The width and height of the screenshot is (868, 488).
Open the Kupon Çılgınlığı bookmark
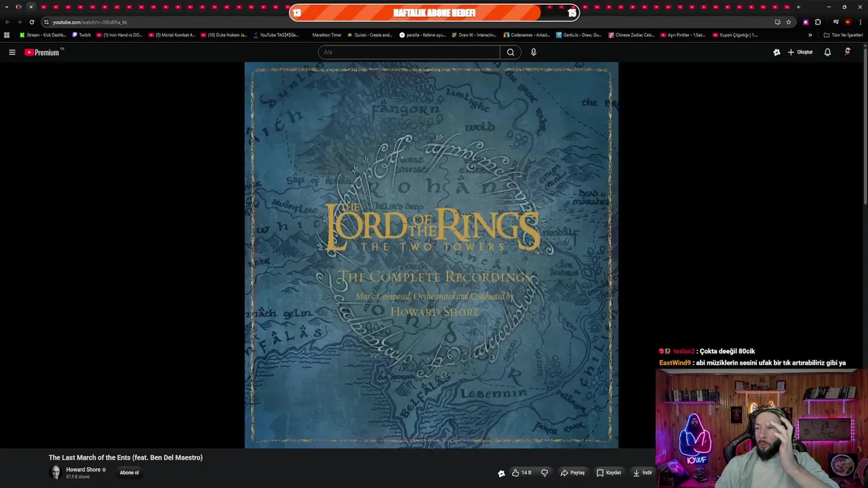pyautogui.click(x=735, y=35)
